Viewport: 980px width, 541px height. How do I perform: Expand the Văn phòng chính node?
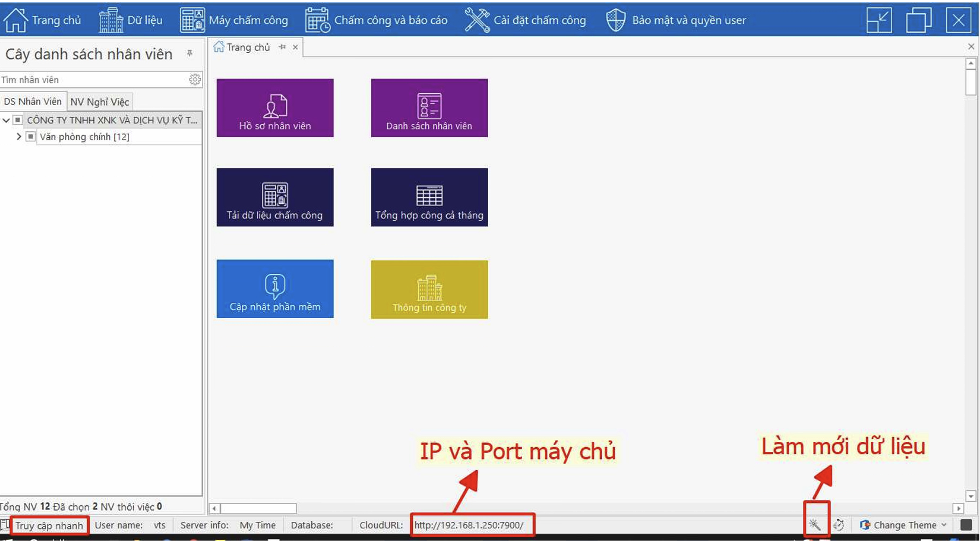18,136
